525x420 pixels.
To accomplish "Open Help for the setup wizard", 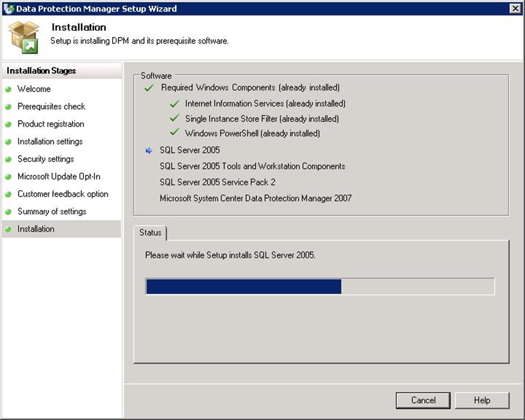I will click(482, 400).
